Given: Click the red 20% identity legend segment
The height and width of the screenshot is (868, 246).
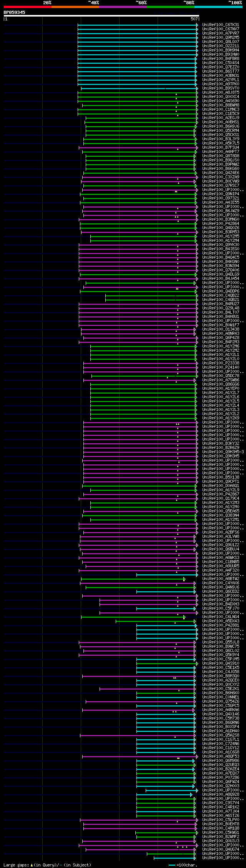Looking at the screenshot, I should click(x=28, y=7).
